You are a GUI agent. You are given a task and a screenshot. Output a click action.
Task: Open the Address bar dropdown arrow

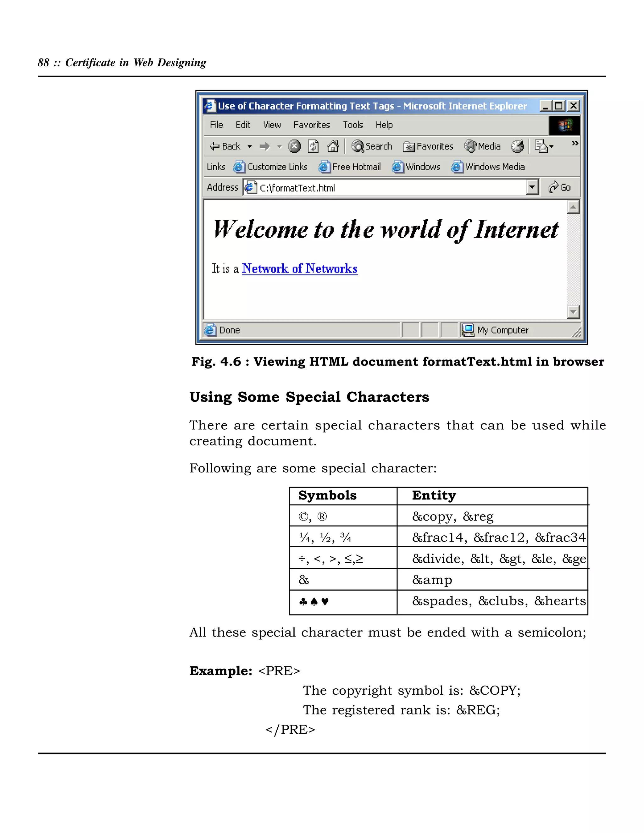(x=532, y=187)
